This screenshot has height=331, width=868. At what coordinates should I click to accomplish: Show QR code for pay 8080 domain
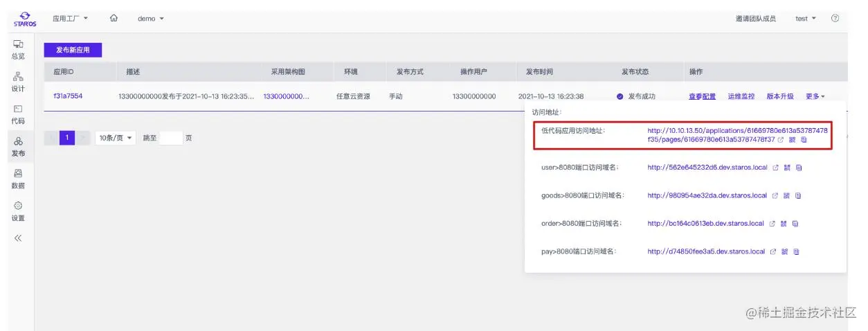[x=785, y=252]
